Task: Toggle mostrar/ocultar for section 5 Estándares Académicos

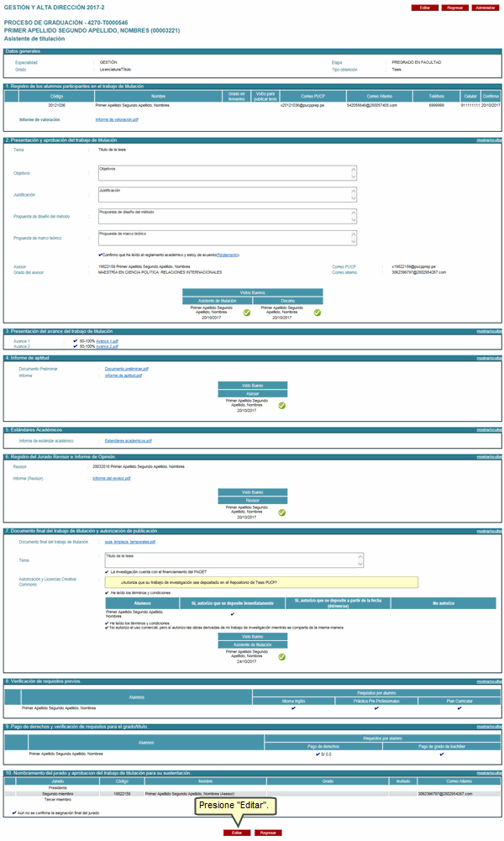Action: (x=489, y=430)
